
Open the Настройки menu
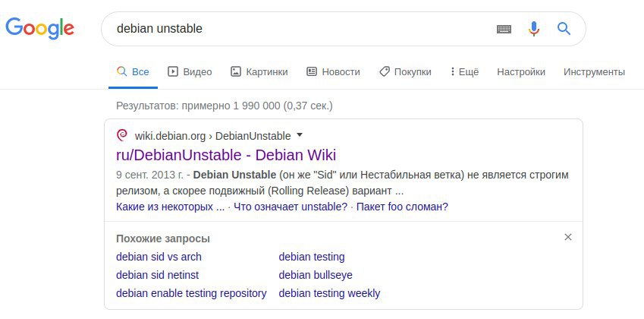tap(521, 72)
